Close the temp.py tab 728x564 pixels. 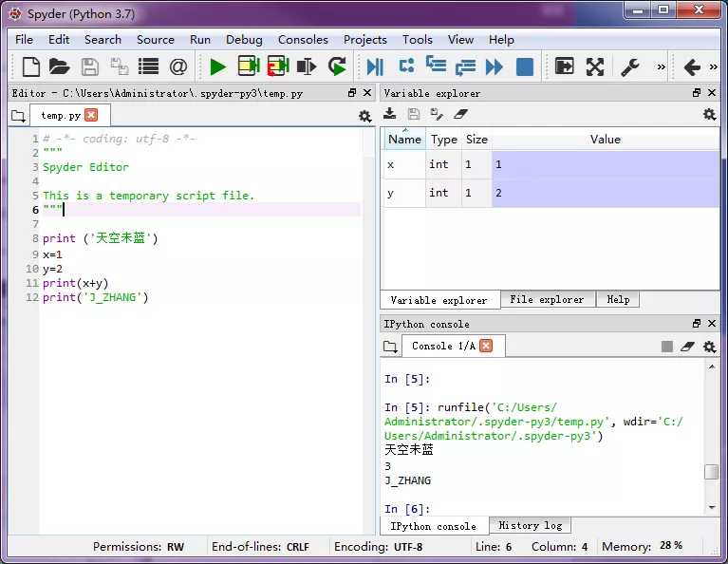point(91,115)
